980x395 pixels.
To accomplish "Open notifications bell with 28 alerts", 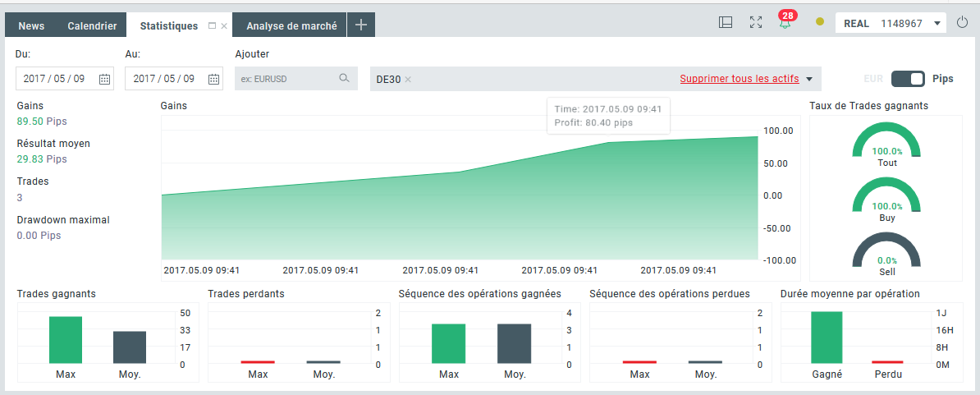I will (x=785, y=21).
